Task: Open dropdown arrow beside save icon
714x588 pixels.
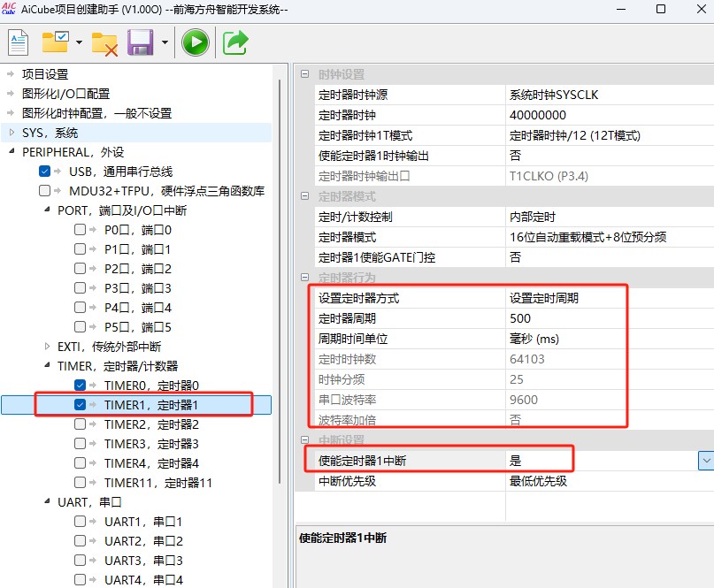Action: click(x=165, y=42)
